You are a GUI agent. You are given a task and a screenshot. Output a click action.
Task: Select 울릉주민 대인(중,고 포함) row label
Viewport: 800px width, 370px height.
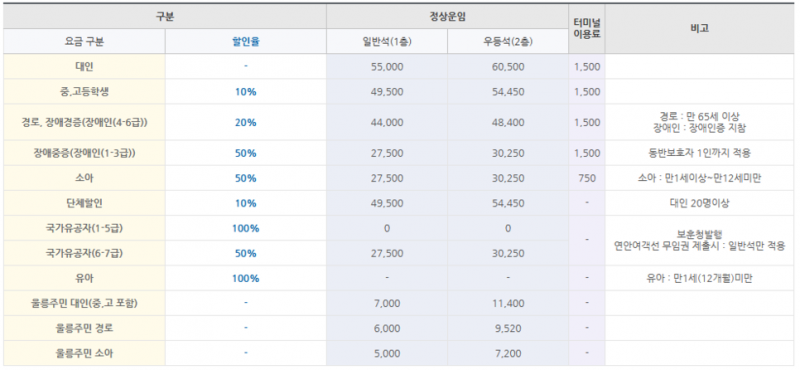[84, 303]
